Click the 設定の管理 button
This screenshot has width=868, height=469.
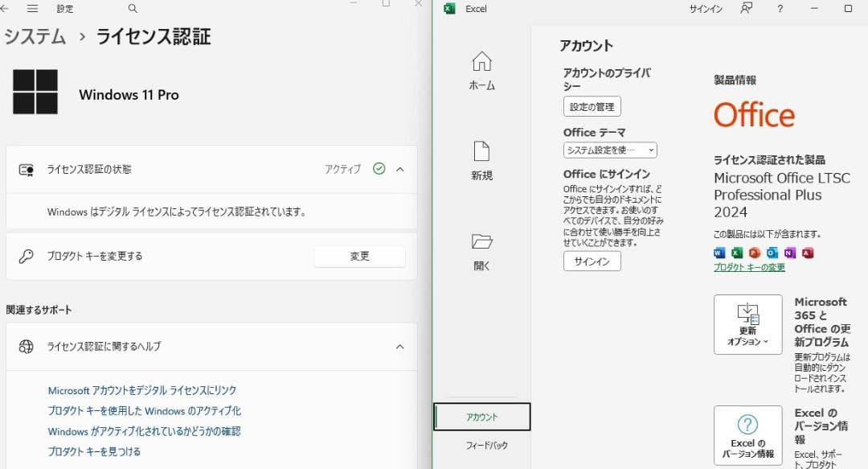(x=592, y=106)
